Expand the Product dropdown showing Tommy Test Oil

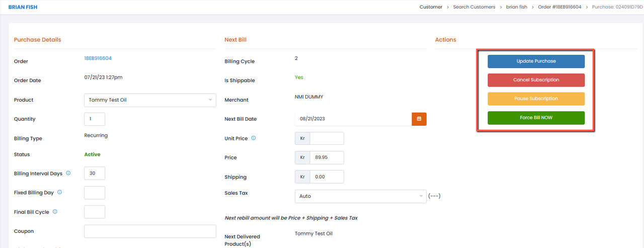point(150,100)
